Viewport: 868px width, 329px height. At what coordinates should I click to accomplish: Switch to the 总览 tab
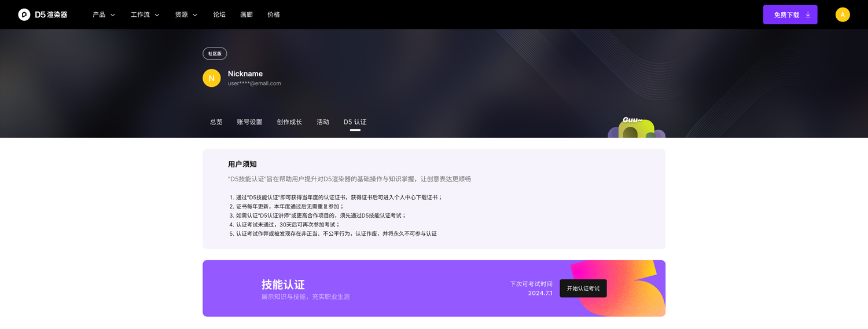216,122
